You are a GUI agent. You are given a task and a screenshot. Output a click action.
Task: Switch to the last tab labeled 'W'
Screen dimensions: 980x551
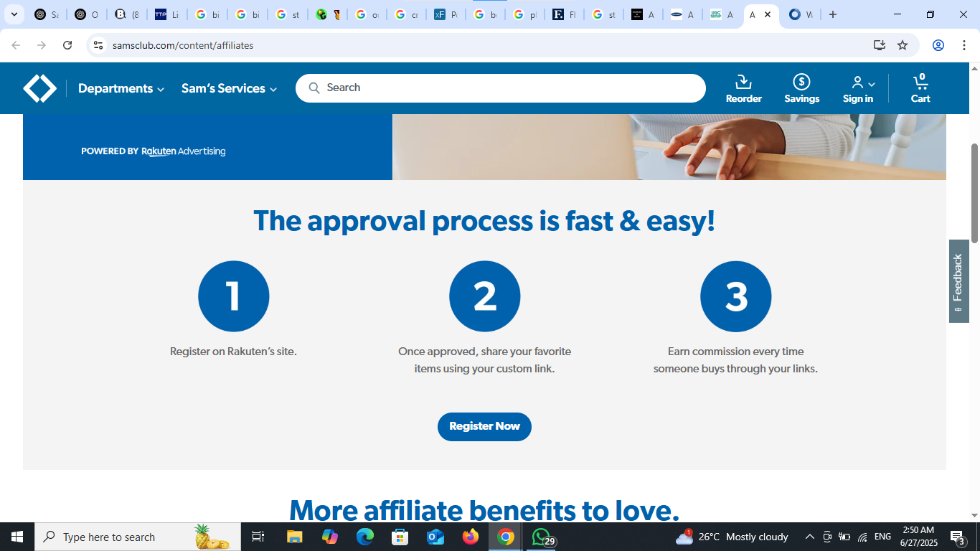point(800,14)
